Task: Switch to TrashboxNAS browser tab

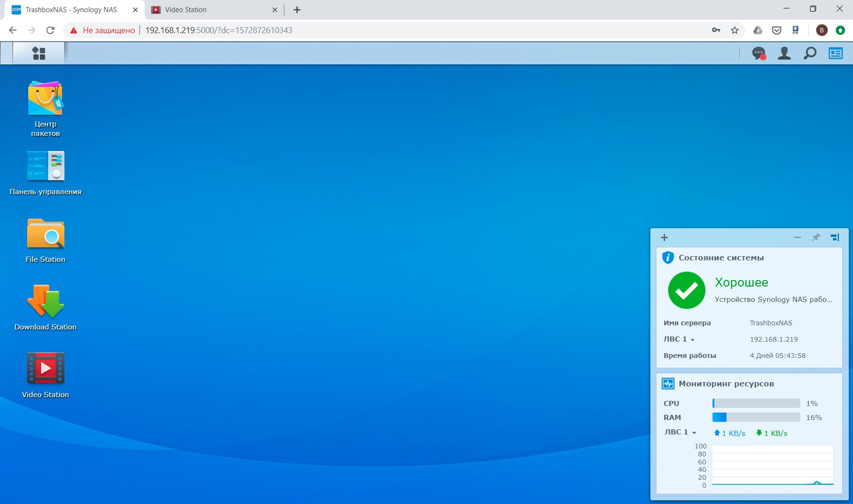Action: (71, 10)
